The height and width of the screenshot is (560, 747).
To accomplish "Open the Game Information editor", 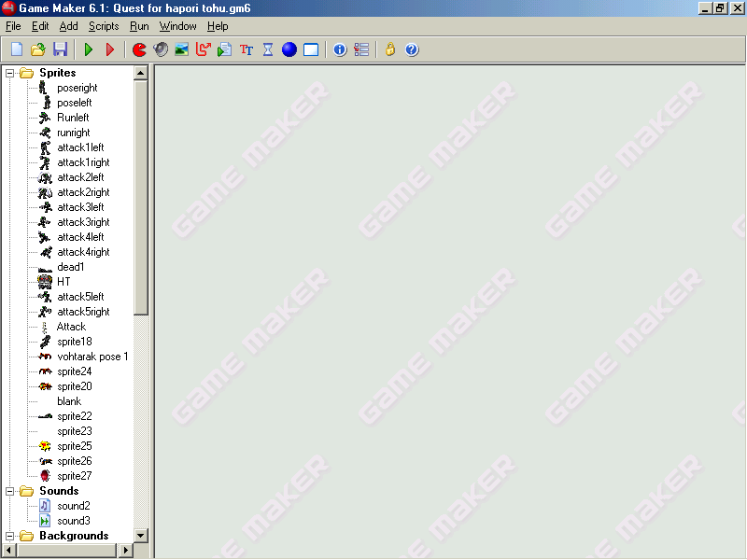I will click(x=339, y=49).
